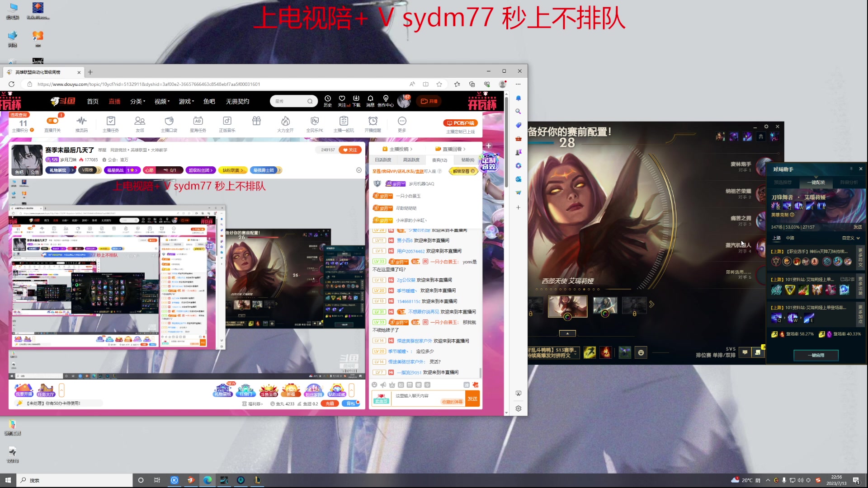Mute gift sound effects with the speaker toggle
868x488 pixels.
[383, 385]
